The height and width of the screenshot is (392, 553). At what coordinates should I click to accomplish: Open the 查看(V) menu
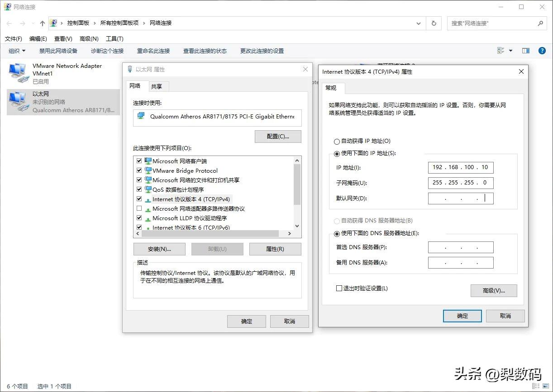coord(63,38)
